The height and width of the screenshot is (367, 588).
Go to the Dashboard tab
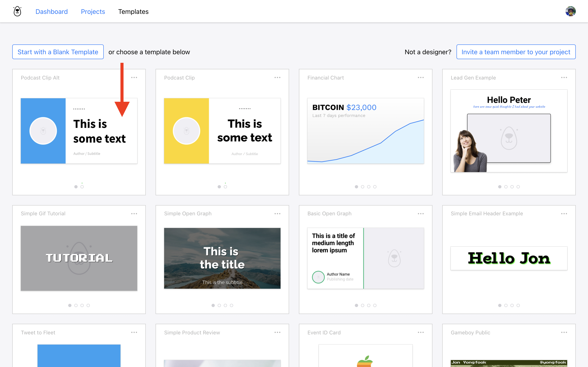coord(51,12)
